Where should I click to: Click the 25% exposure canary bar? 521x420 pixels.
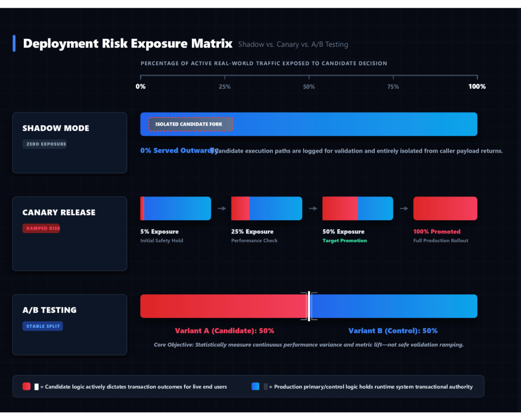pyautogui.click(x=267, y=209)
